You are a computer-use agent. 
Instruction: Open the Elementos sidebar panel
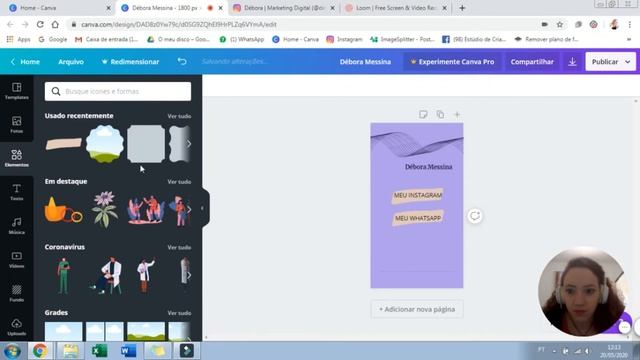pos(17,158)
